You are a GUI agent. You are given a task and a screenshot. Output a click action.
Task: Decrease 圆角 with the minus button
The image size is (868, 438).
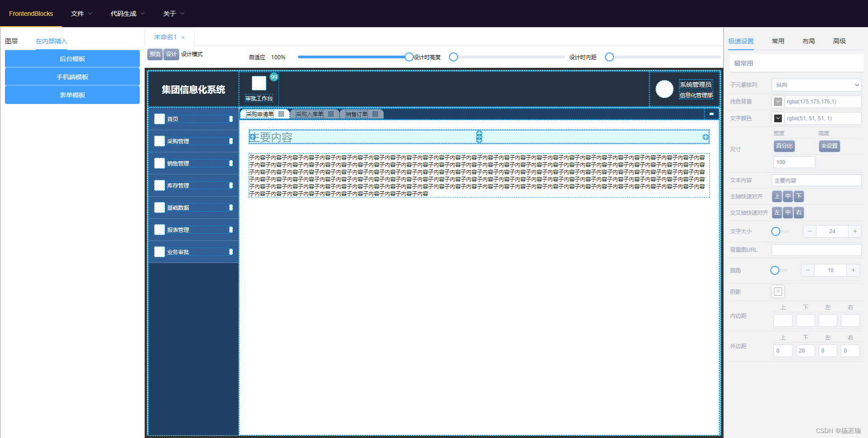pyautogui.click(x=808, y=270)
